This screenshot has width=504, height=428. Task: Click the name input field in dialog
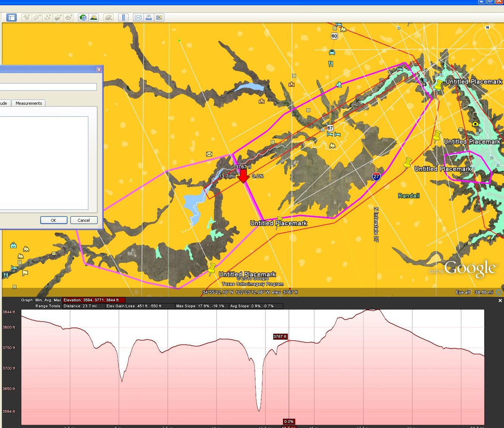pyautogui.click(x=48, y=87)
